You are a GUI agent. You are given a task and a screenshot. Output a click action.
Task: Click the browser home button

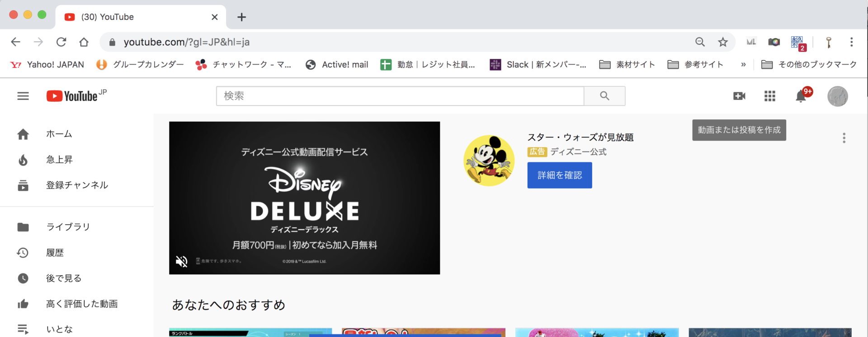[84, 42]
